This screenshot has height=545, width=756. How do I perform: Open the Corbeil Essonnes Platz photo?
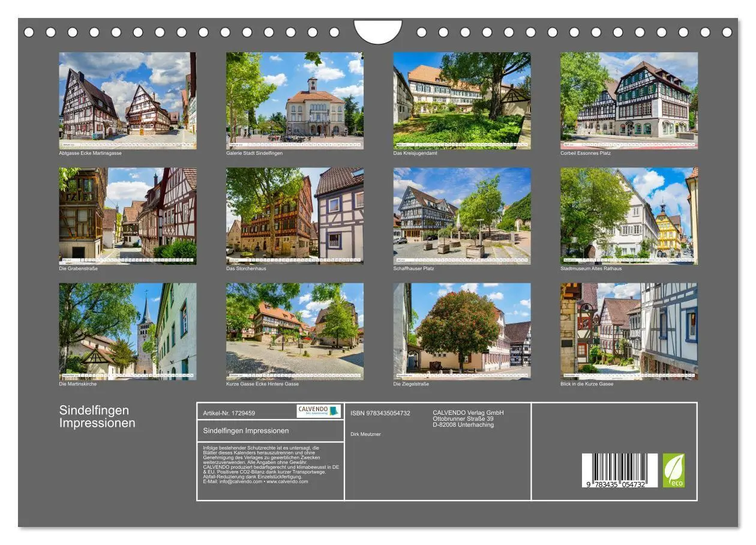[629, 101]
